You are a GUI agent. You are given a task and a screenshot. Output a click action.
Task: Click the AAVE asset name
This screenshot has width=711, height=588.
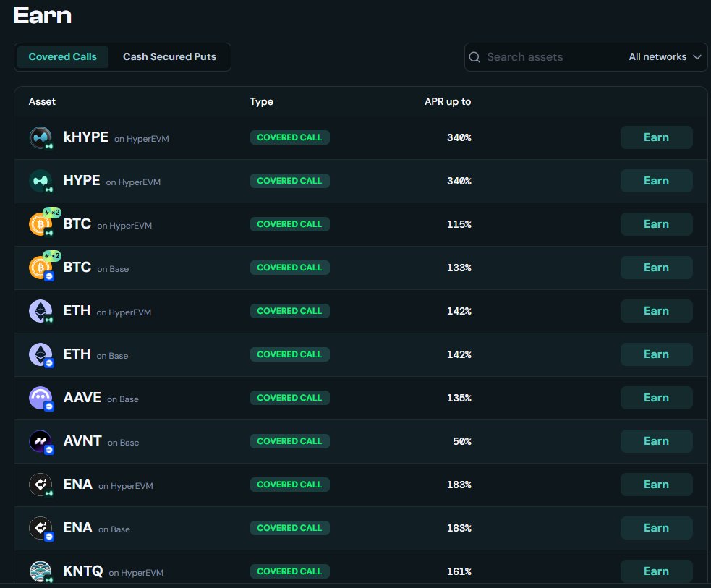[82, 398]
